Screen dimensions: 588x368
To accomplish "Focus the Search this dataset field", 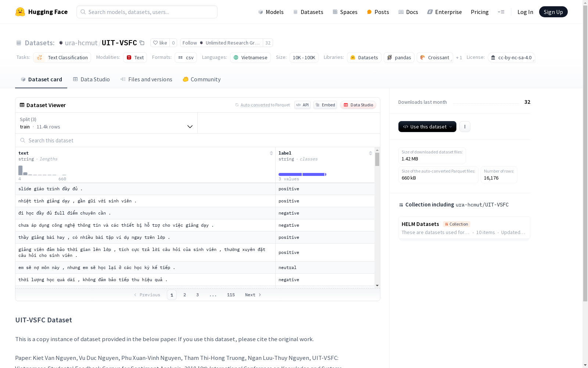I will tap(198, 140).
